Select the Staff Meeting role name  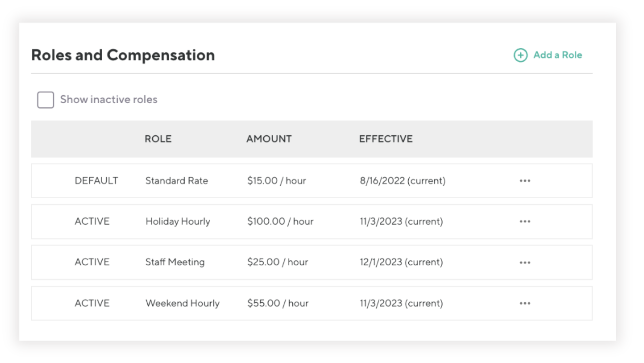(175, 262)
